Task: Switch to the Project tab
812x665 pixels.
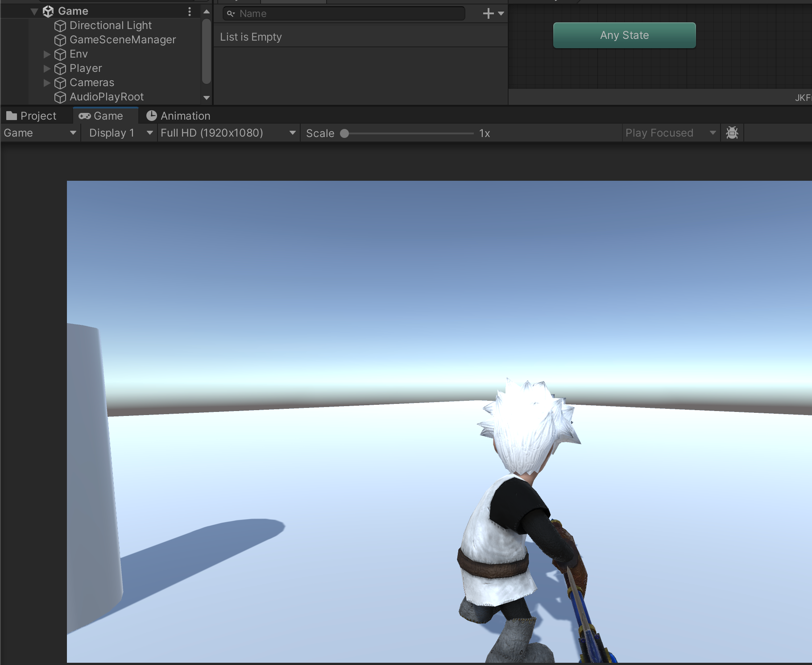Action: tap(32, 116)
